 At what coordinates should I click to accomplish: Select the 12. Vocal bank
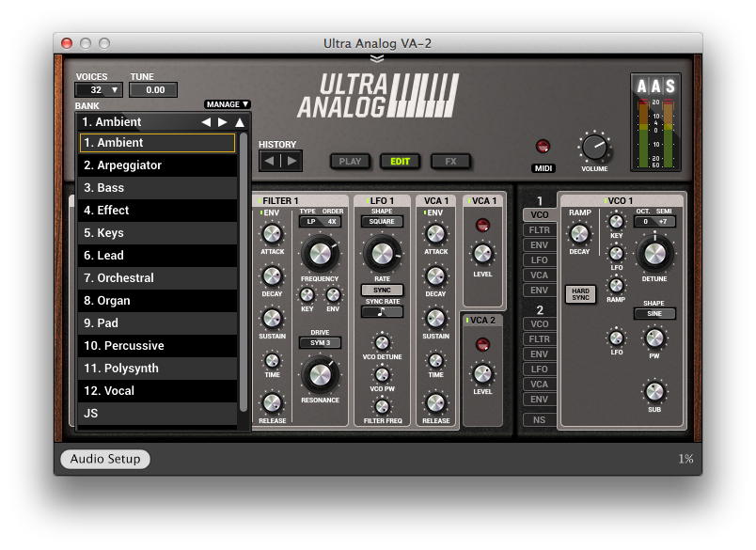pos(158,391)
